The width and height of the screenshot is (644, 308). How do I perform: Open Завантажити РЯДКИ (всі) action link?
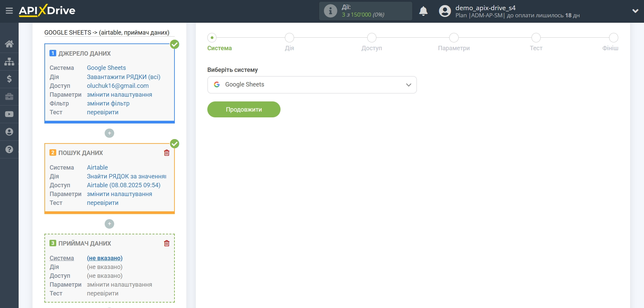click(x=124, y=77)
